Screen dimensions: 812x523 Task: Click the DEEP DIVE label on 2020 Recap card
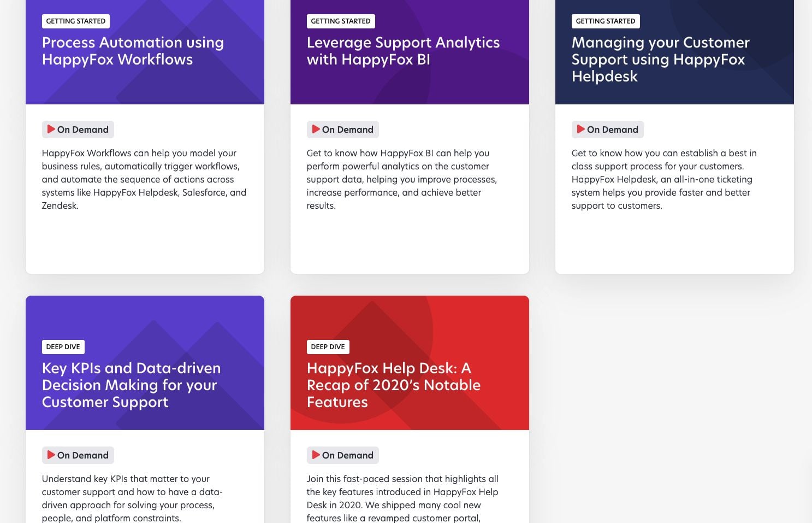click(x=328, y=346)
